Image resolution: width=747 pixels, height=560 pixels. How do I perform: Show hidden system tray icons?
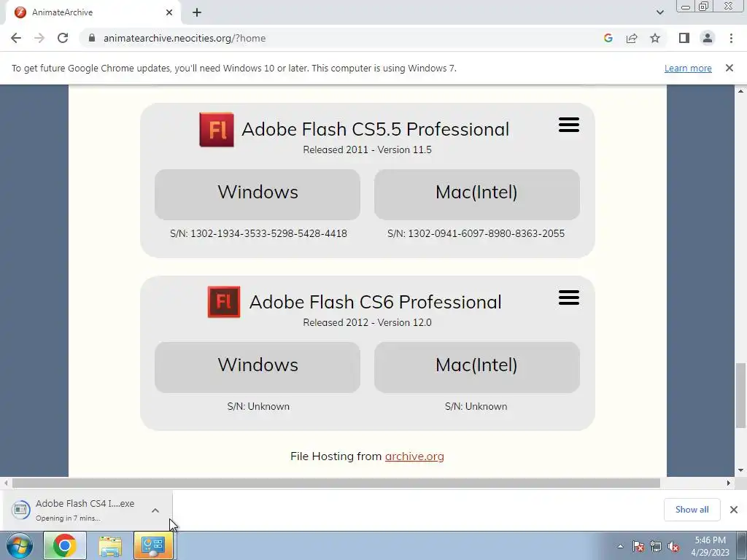click(x=620, y=546)
